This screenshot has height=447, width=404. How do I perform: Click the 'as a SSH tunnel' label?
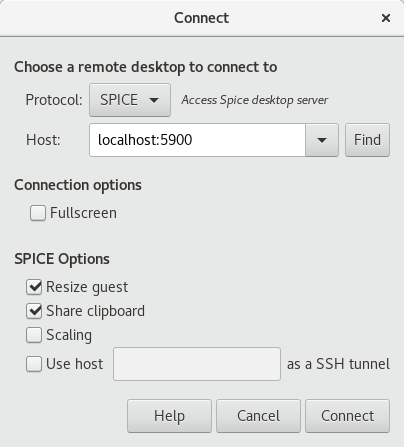(x=338, y=364)
